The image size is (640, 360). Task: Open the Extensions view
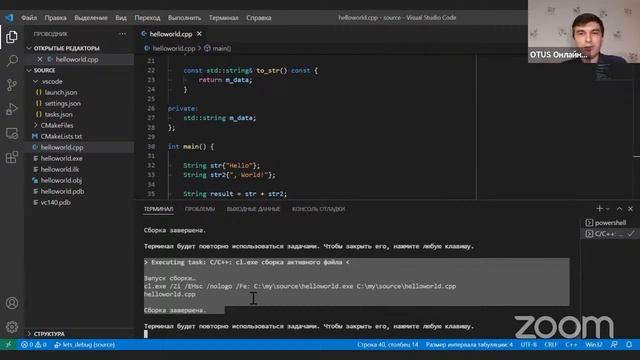(x=12, y=157)
